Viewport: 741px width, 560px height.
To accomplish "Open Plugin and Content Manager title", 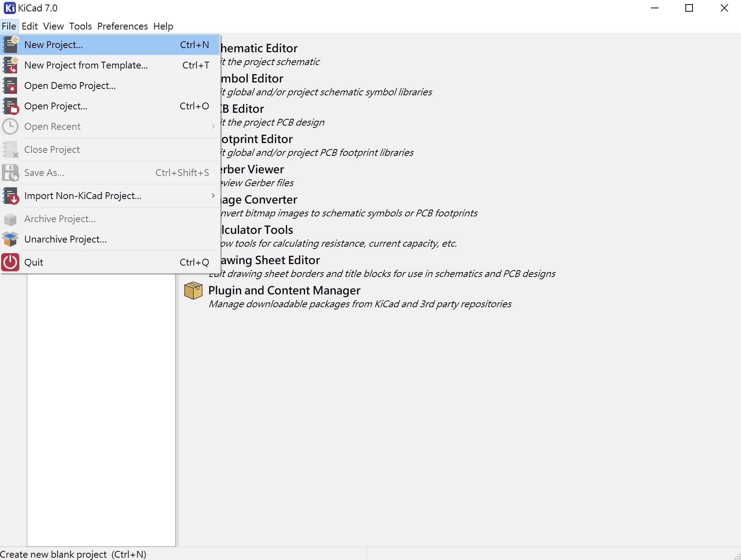I will (284, 291).
